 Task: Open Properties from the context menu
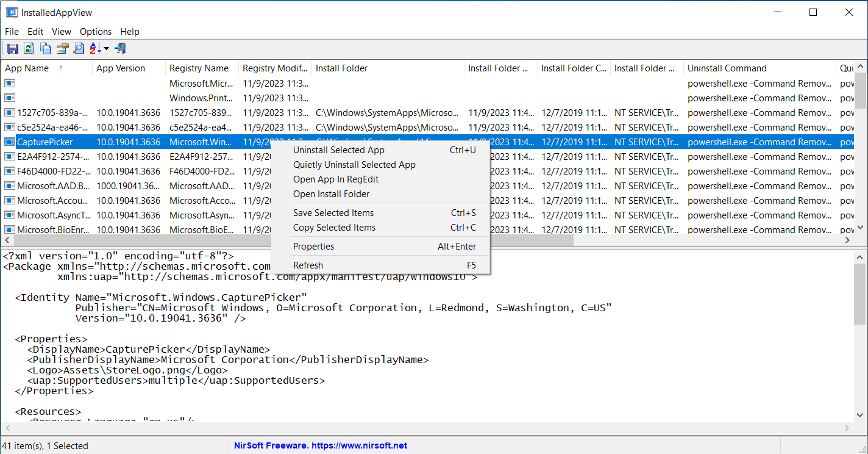380,247
